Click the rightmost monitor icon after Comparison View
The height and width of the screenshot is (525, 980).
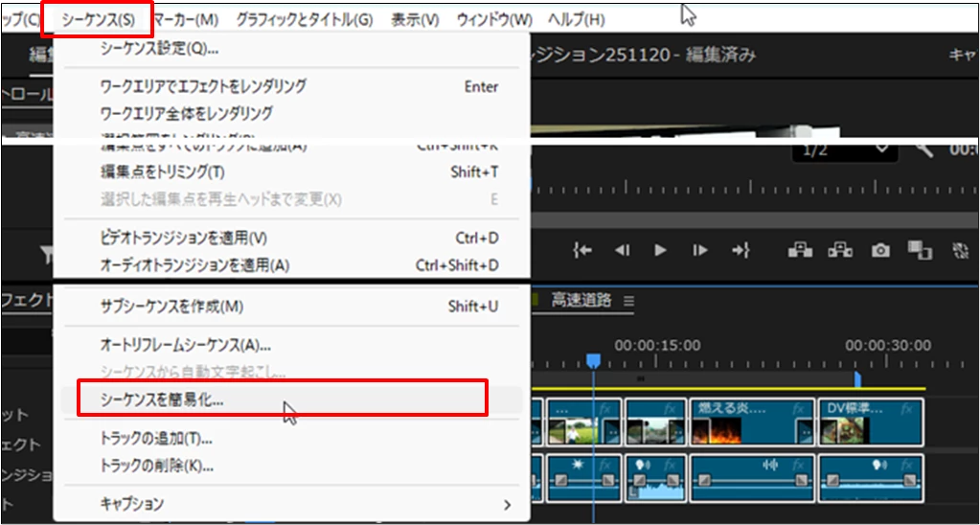(959, 251)
